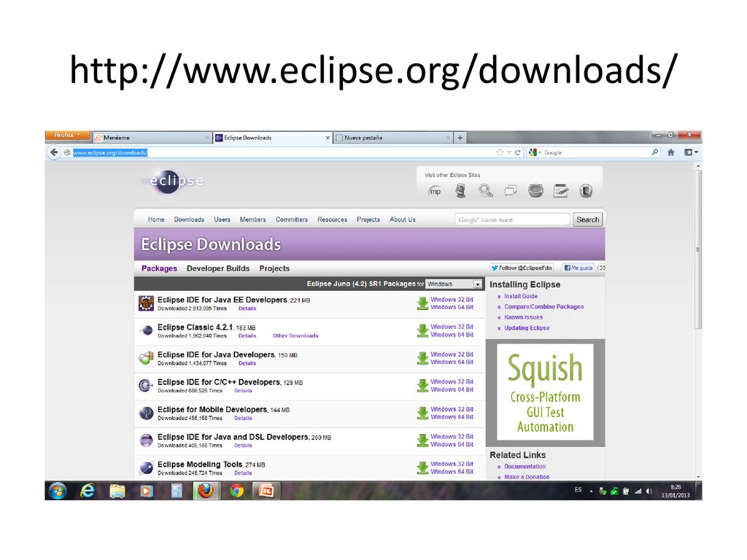This screenshot has width=747, height=560.
Task: Reload the page using the refresh icon
Action: pyautogui.click(x=517, y=152)
